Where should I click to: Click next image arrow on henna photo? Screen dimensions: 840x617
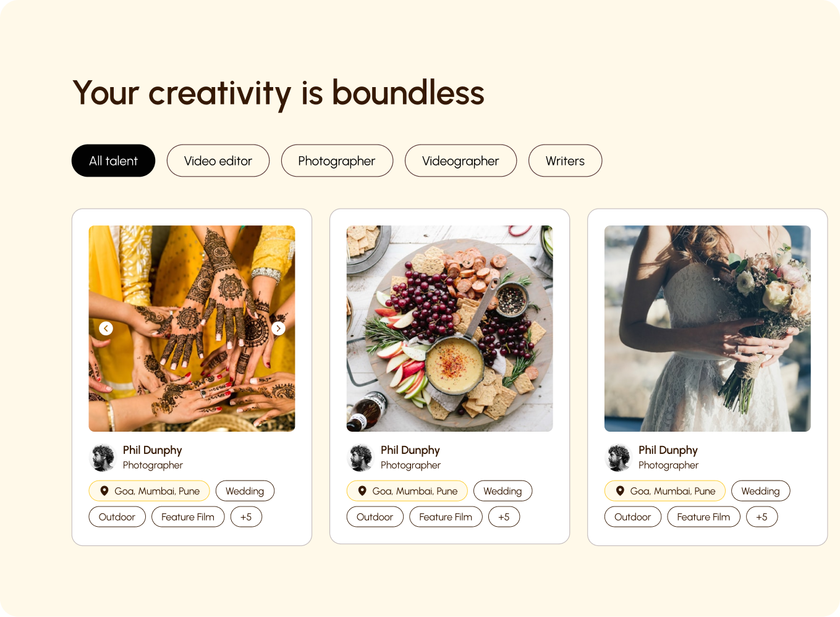278,329
